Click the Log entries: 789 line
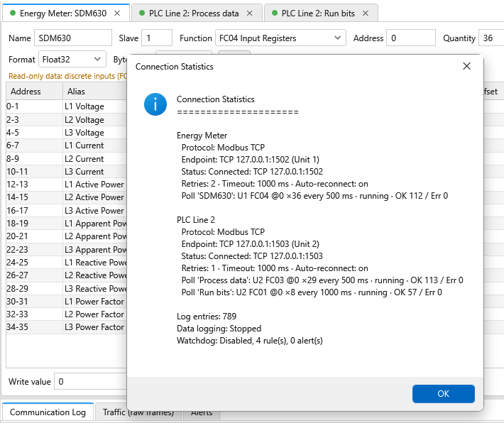Screen dimensions: 504x423 point(207,317)
